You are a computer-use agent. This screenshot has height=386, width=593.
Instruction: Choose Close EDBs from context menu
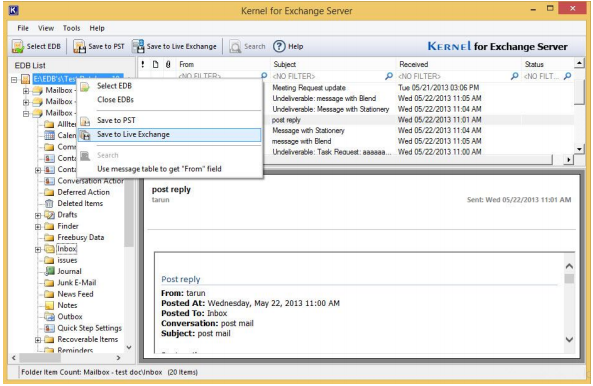click(169, 100)
